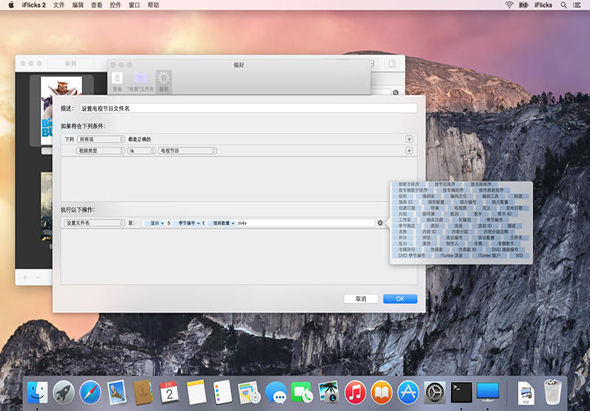Open Maps from the Dock
Viewport: 590px width, 411px height.
(x=249, y=392)
